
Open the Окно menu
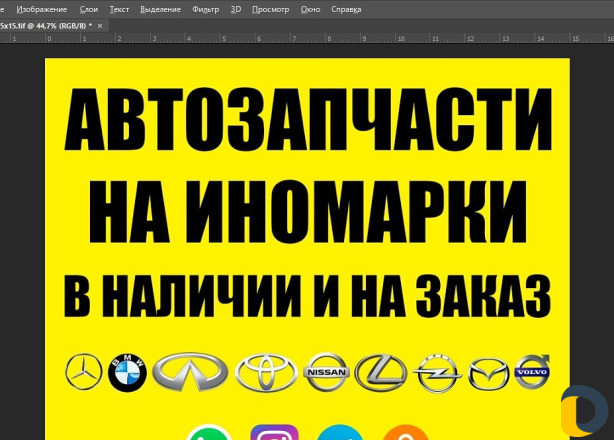[311, 9]
